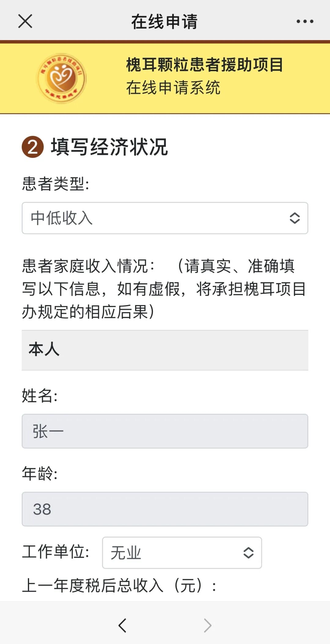This screenshot has height=644, width=330.
Task: Expand the 无业 work unit dropdown
Action: point(182,553)
